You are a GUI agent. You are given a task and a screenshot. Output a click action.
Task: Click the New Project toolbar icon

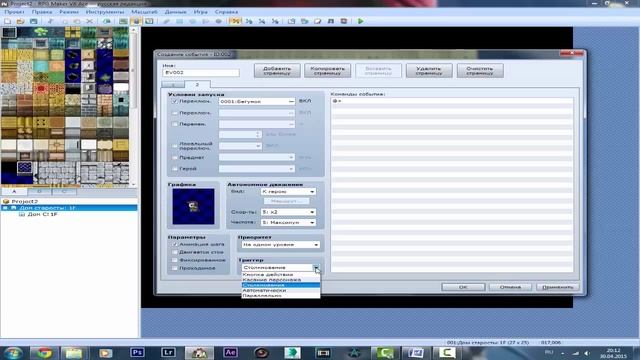(x=7, y=21)
